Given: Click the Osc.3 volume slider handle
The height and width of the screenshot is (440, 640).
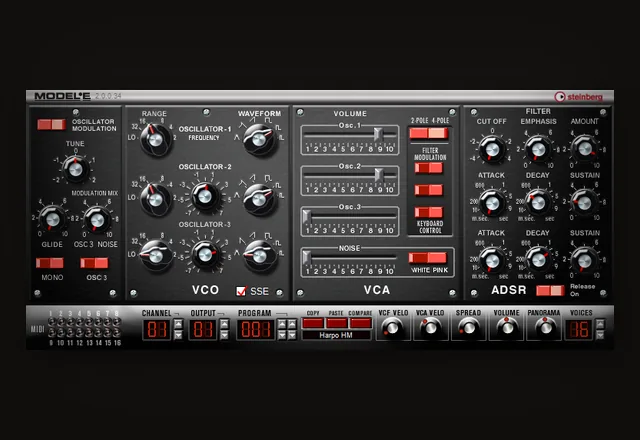Looking at the screenshot, I should (307, 216).
